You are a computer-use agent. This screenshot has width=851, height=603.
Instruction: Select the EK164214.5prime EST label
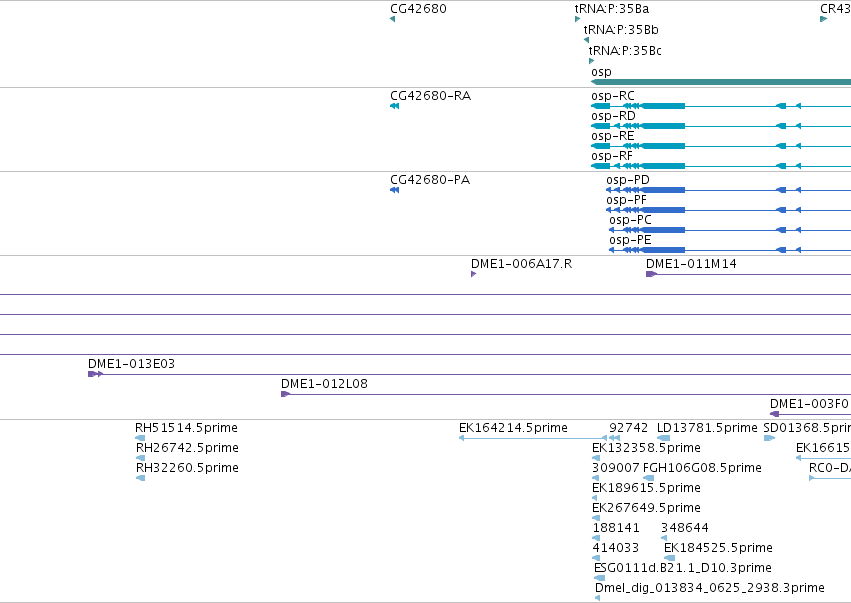coord(513,428)
